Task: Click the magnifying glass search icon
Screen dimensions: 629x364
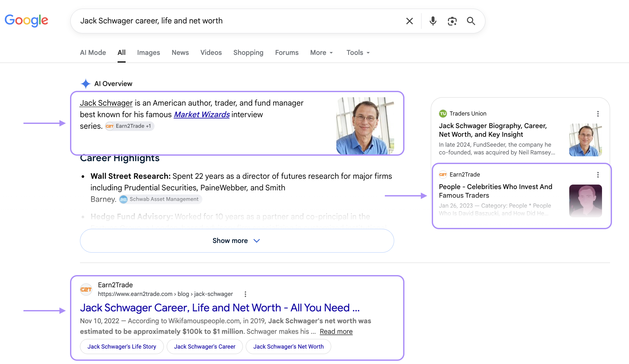Action: [x=471, y=21]
